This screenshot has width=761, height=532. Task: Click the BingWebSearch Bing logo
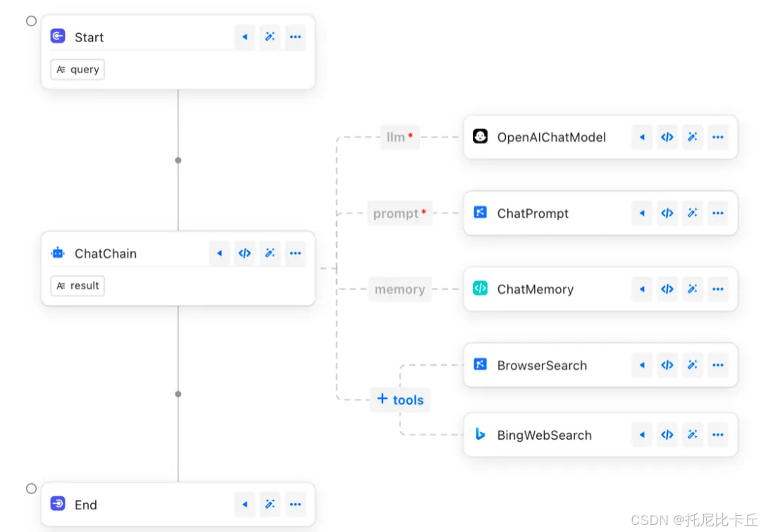click(480, 434)
